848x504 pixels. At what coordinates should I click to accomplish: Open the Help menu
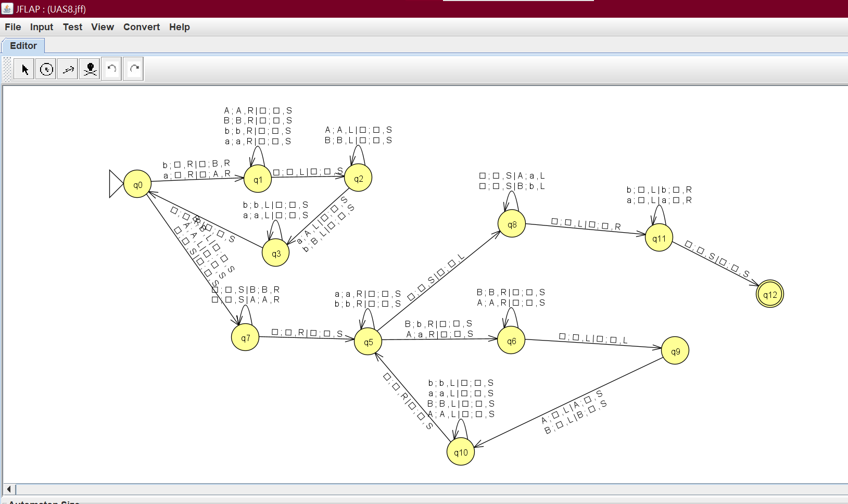pyautogui.click(x=180, y=27)
